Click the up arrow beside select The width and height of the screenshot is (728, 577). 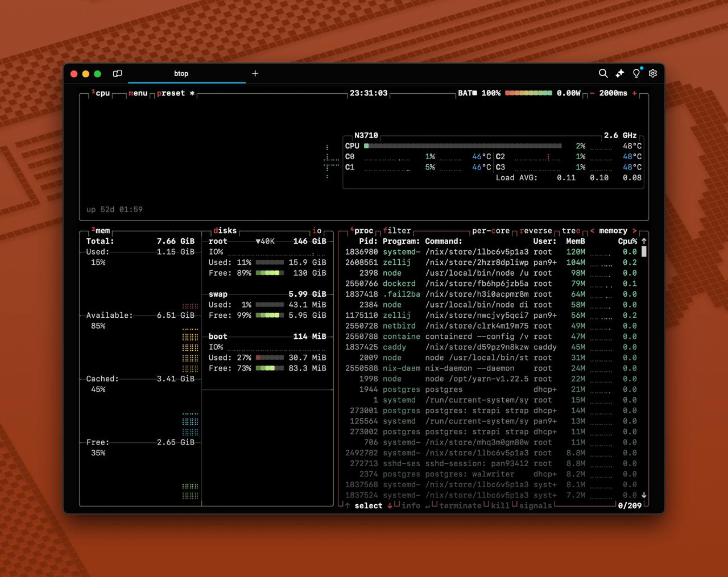click(348, 506)
